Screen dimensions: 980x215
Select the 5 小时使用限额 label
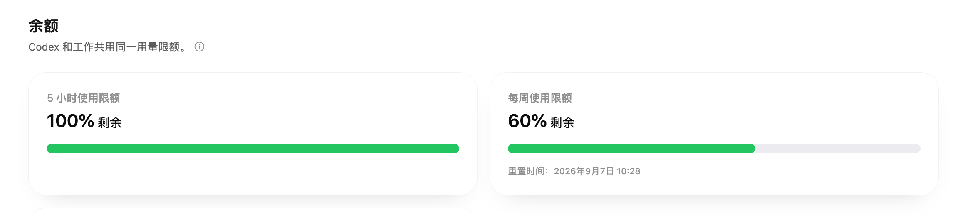coord(83,98)
